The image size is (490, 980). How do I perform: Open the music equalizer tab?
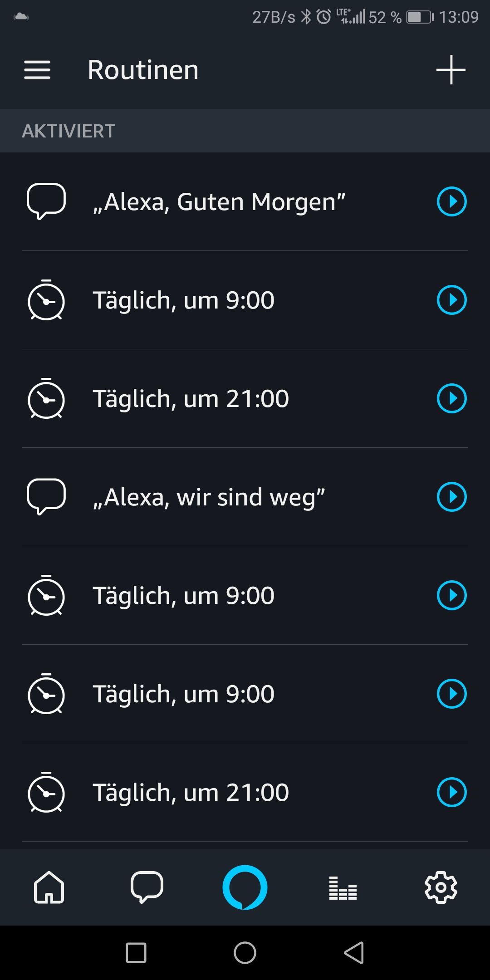pos(343,888)
